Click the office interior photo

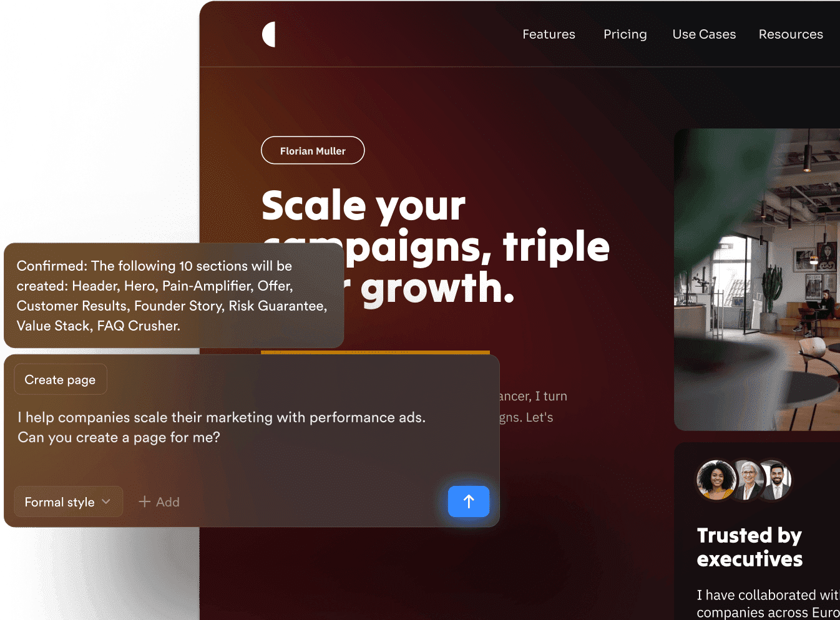click(x=757, y=279)
